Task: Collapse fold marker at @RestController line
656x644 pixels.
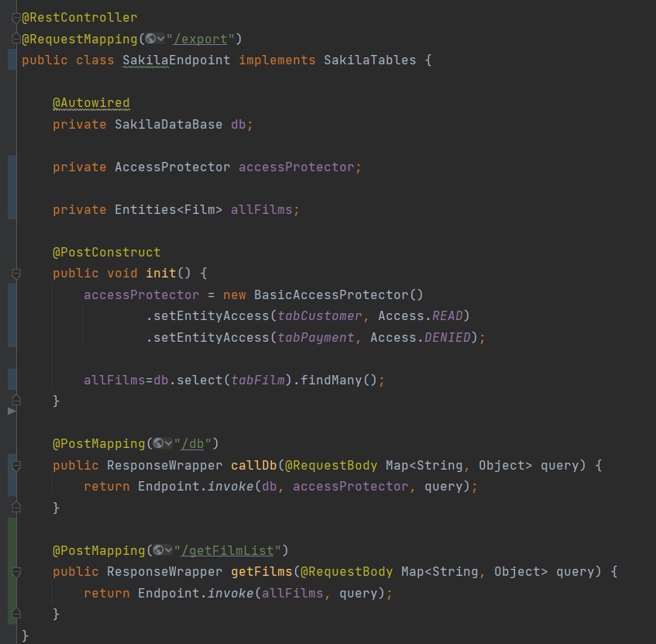Action: [16, 18]
